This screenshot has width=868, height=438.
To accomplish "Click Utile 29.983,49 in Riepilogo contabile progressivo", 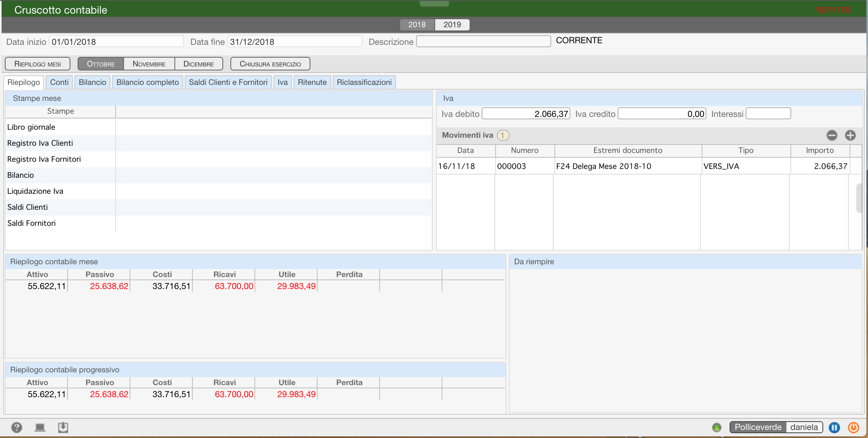I will (296, 394).
